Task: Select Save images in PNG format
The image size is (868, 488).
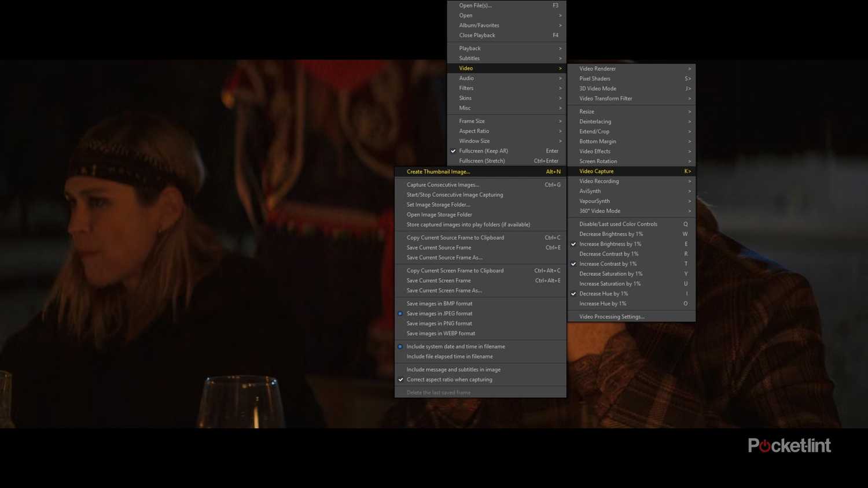Action: pyautogui.click(x=439, y=324)
